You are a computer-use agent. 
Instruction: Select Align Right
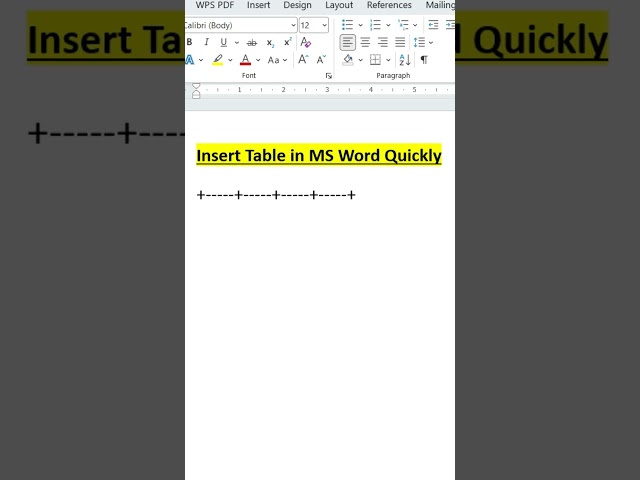[382, 42]
